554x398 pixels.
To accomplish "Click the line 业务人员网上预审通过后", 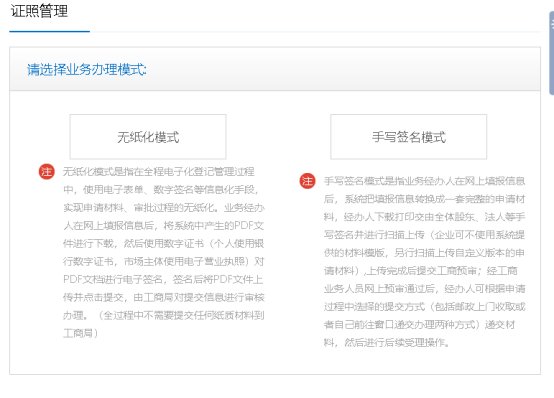I will pyautogui.click(x=424, y=289).
